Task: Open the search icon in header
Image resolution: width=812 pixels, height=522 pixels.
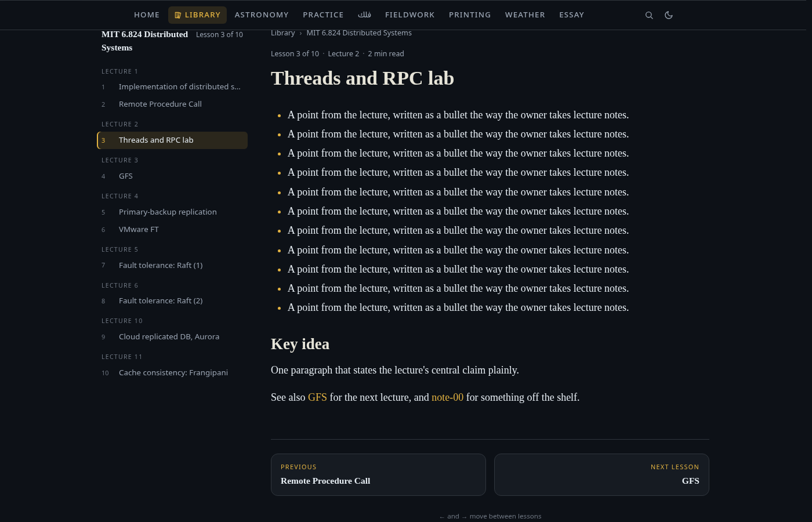Action: click(x=649, y=15)
